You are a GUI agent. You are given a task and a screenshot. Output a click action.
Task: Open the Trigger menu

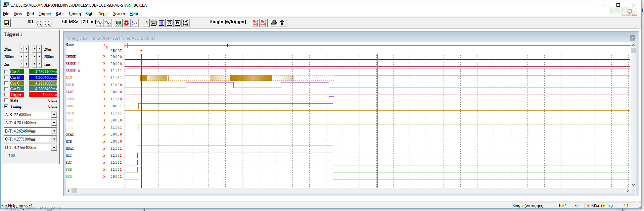tap(45, 14)
